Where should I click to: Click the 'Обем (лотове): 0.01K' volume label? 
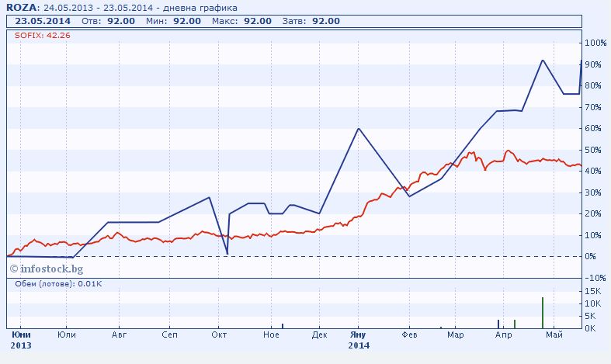58,284
